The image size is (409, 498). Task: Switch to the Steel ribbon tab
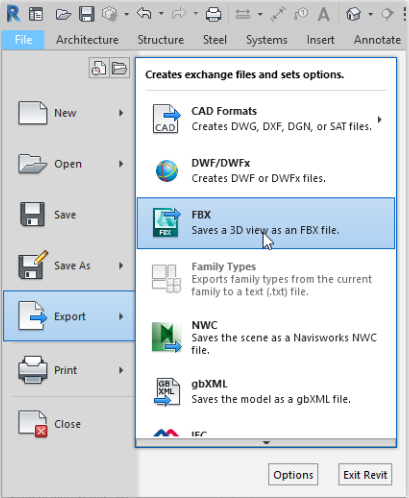pos(215,40)
